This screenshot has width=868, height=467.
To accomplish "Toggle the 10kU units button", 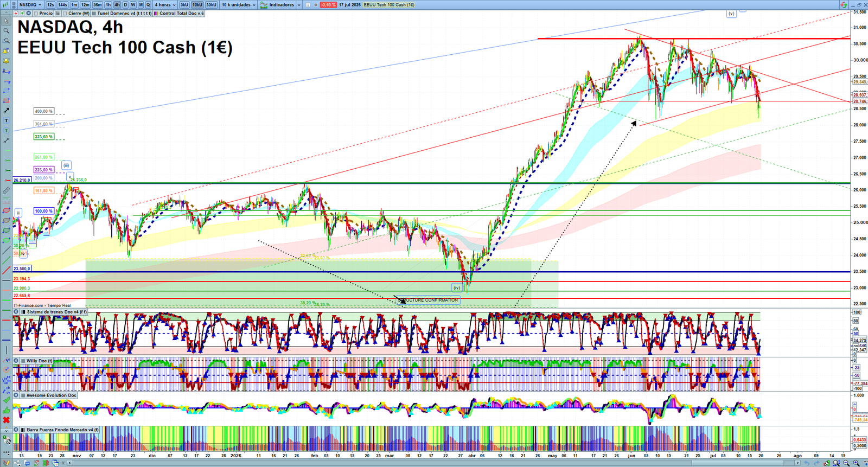I will (x=197, y=5).
